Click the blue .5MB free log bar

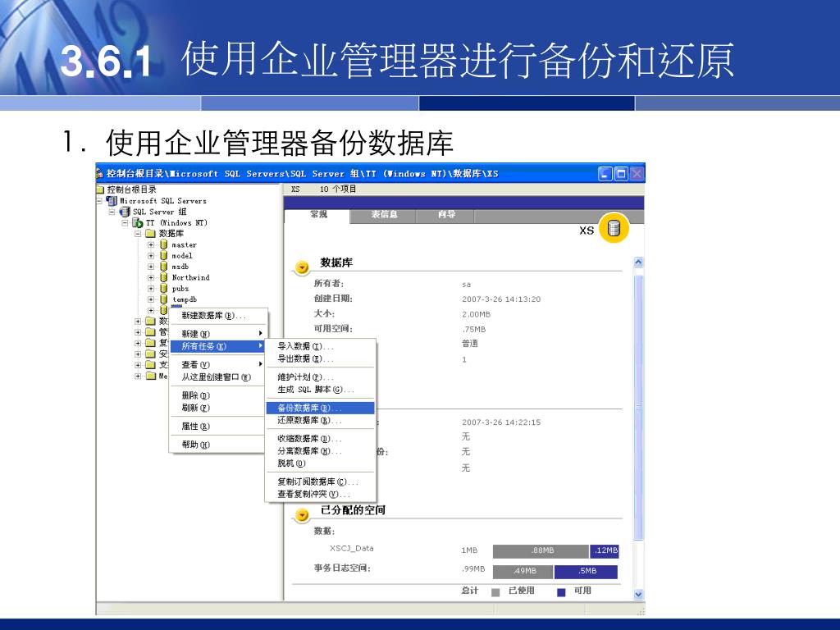586,572
